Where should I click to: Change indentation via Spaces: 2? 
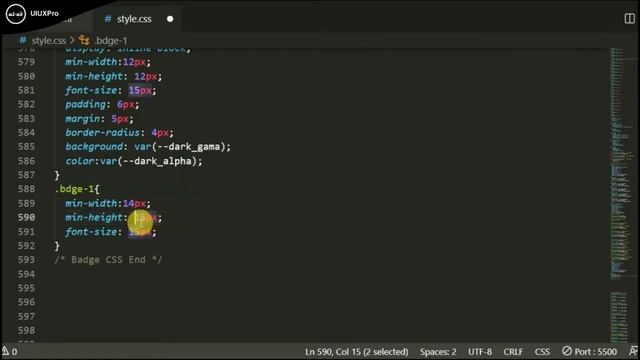pyautogui.click(x=438, y=351)
